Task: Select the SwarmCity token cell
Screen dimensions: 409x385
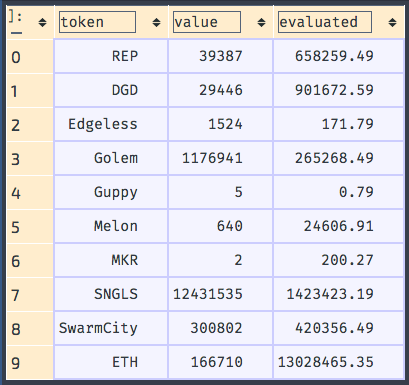Action: (111, 328)
